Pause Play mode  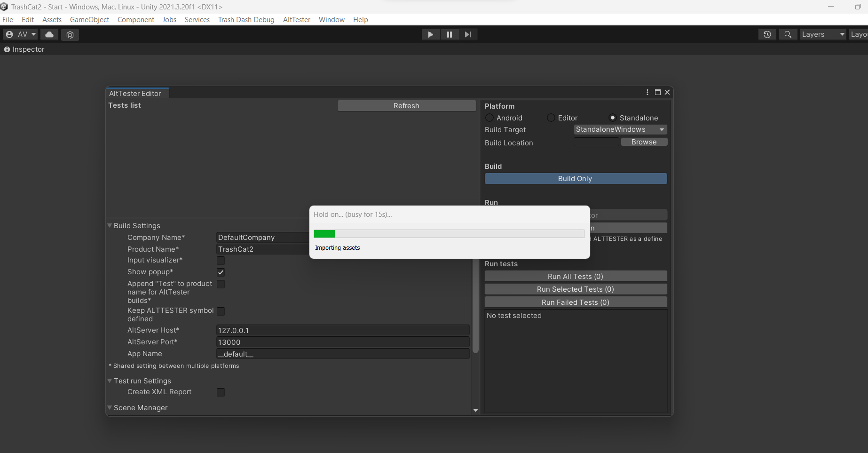(x=449, y=34)
